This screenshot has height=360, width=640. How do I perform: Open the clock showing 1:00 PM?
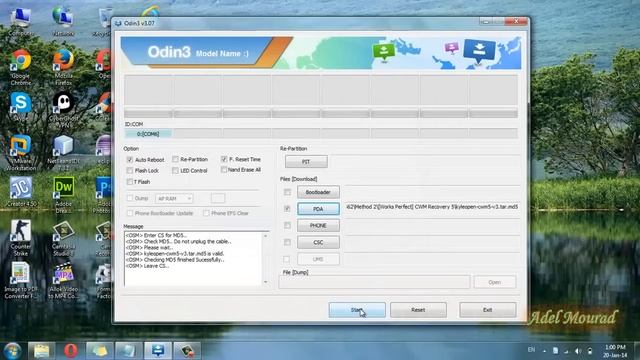tap(615, 351)
